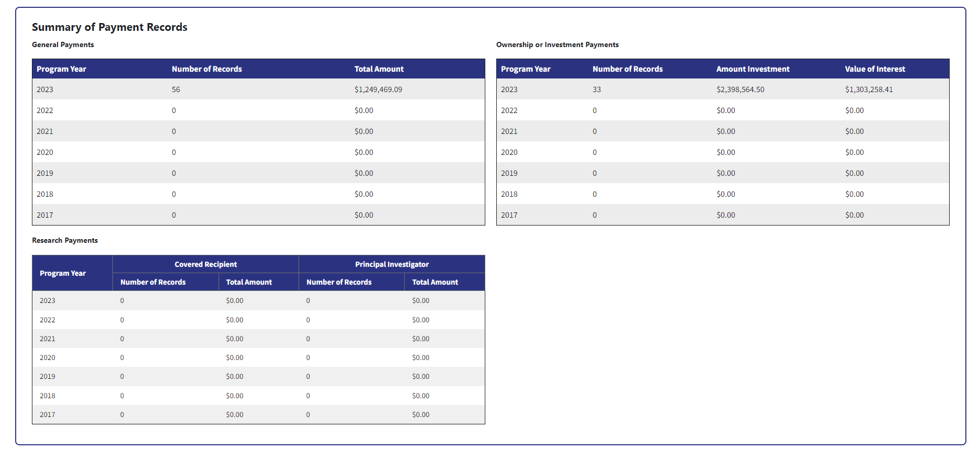Select the 56 records cell for 2023
The image size is (980, 450).
point(176,89)
